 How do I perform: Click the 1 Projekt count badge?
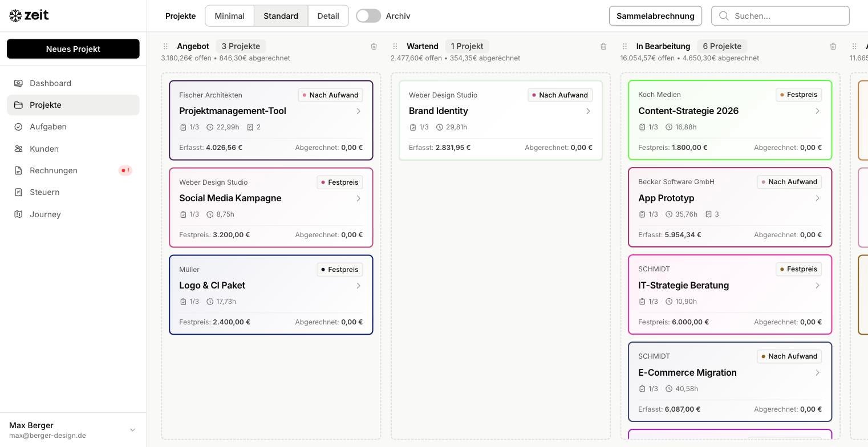click(x=467, y=46)
